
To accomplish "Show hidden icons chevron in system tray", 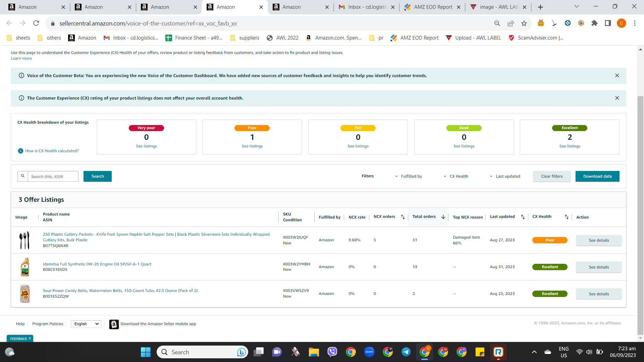I will 534,352.
